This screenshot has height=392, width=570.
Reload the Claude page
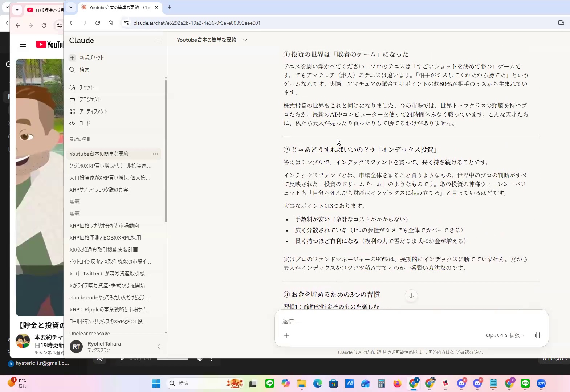coord(98,23)
